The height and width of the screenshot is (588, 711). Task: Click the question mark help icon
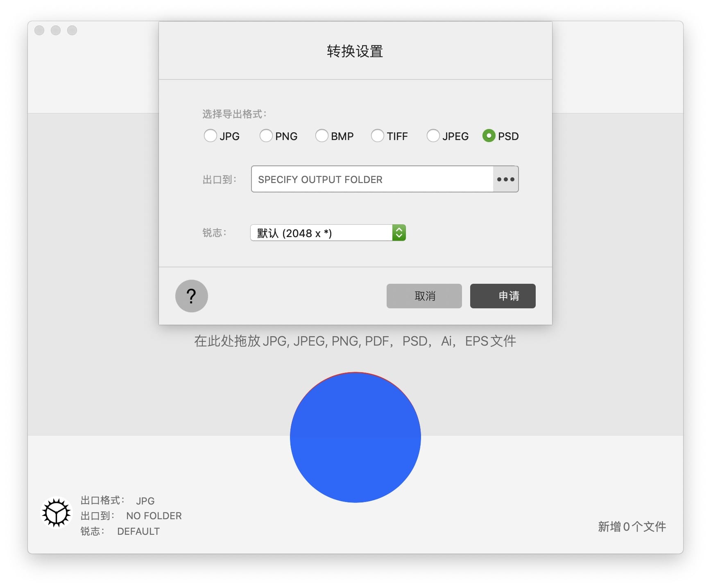pos(191,296)
